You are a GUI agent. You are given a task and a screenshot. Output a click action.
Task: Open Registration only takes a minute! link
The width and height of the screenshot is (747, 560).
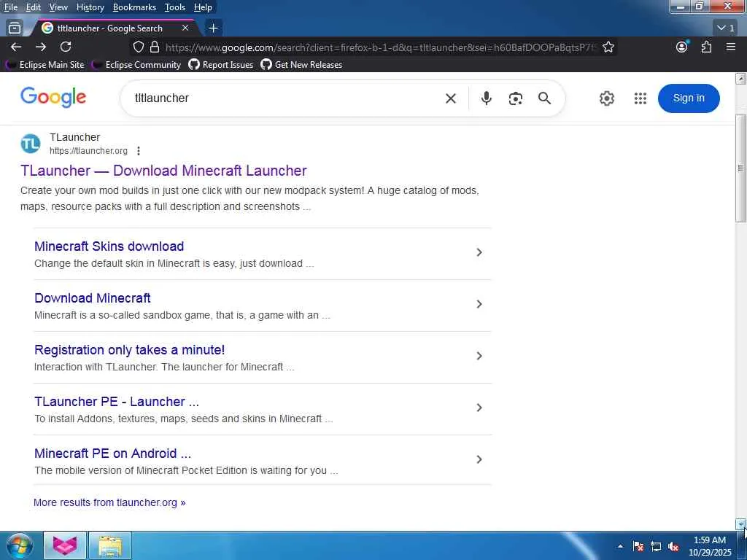click(130, 350)
